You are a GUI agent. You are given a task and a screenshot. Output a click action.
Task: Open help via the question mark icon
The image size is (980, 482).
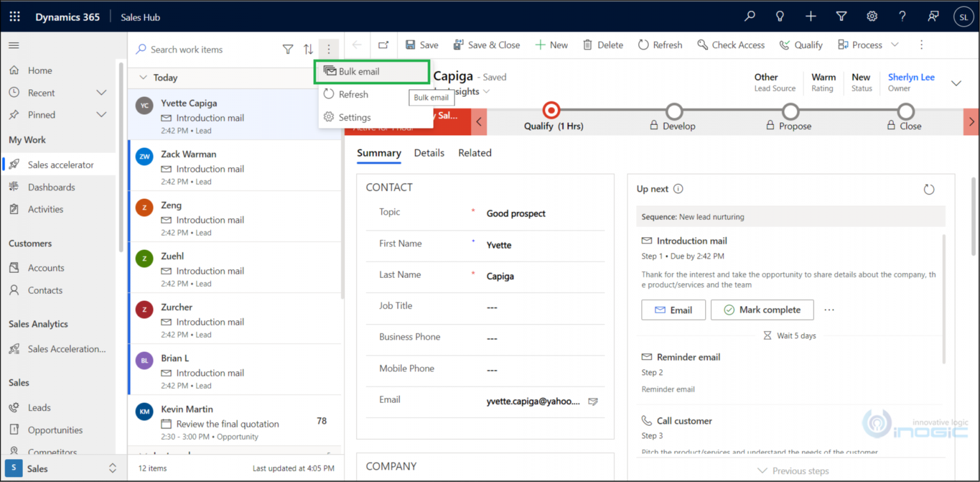pyautogui.click(x=902, y=16)
